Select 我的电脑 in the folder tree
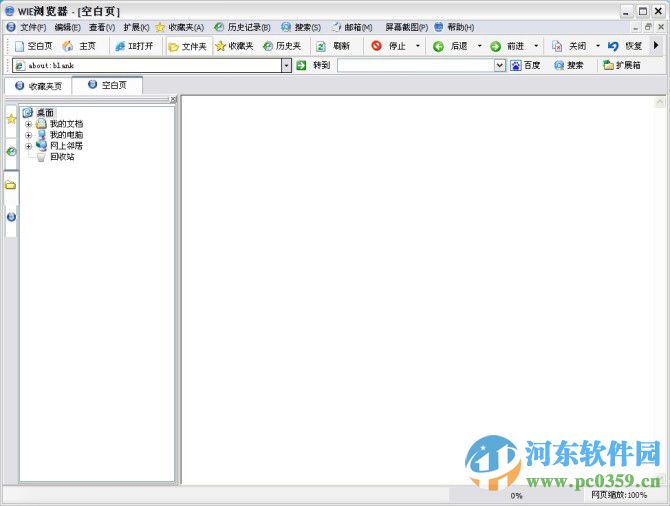Screen dimensions: 670x506 click(66, 135)
